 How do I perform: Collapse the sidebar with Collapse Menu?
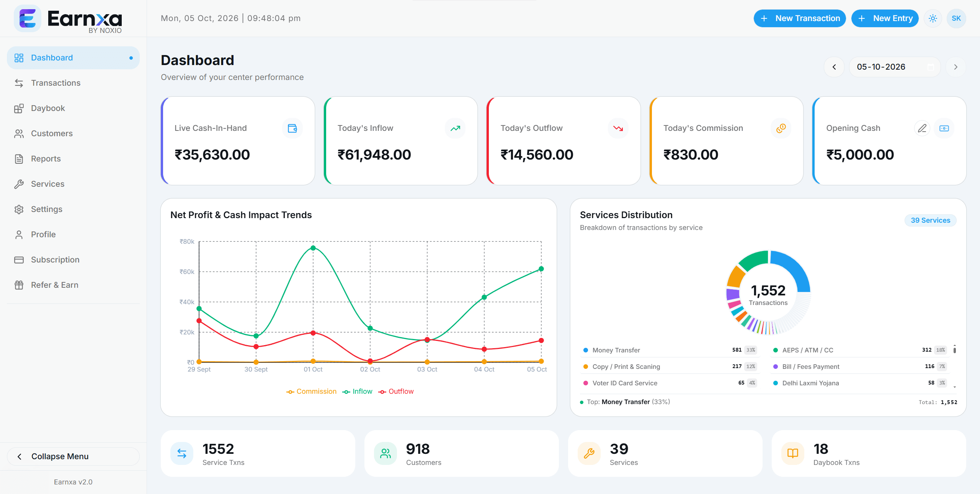pyautogui.click(x=73, y=457)
